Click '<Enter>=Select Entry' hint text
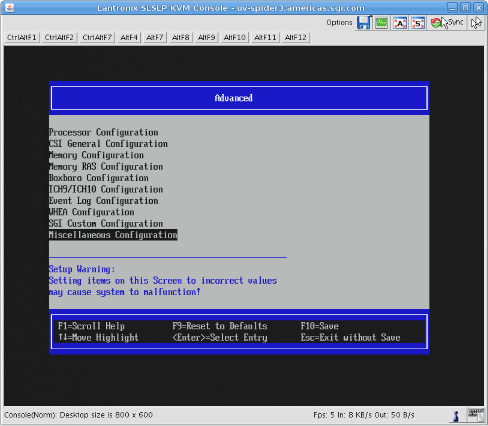The height and width of the screenshot is (426, 488). click(220, 337)
